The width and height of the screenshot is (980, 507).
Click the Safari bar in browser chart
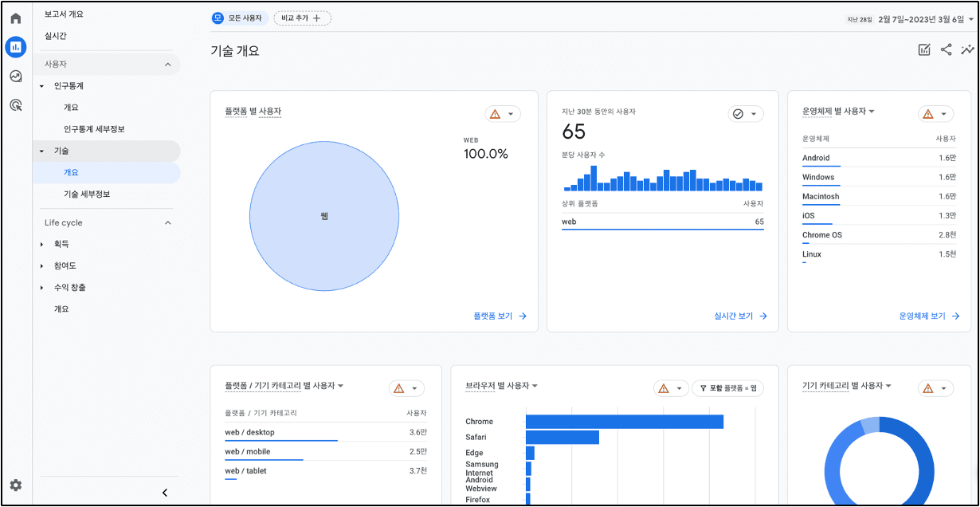click(x=563, y=437)
